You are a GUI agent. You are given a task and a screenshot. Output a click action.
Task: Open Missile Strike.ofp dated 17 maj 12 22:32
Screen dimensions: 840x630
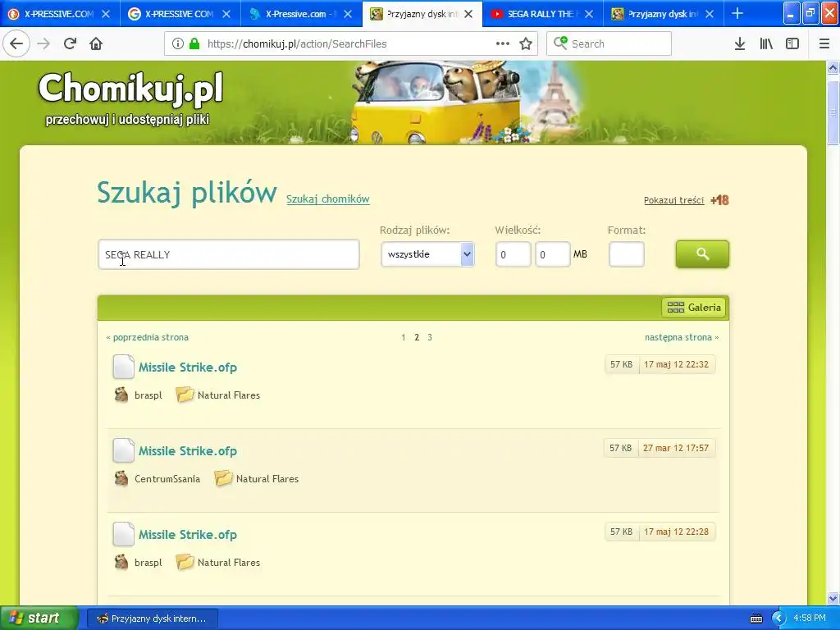click(x=188, y=367)
